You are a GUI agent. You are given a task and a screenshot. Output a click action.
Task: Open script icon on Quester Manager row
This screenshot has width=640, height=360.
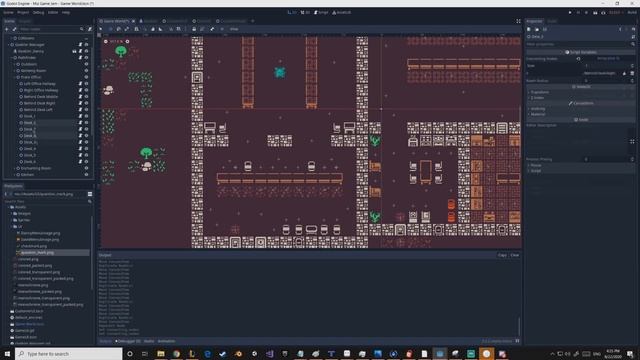click(x=80, y=44)
